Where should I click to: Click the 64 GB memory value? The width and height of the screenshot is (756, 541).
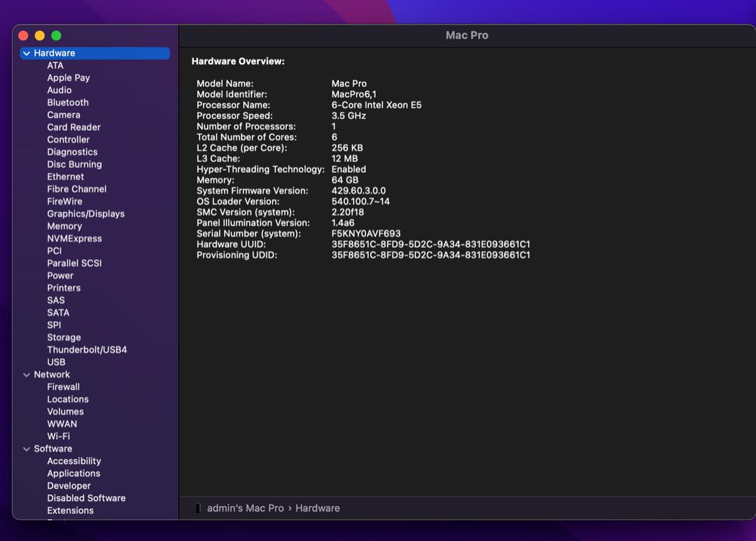click(x=345, y=181)
